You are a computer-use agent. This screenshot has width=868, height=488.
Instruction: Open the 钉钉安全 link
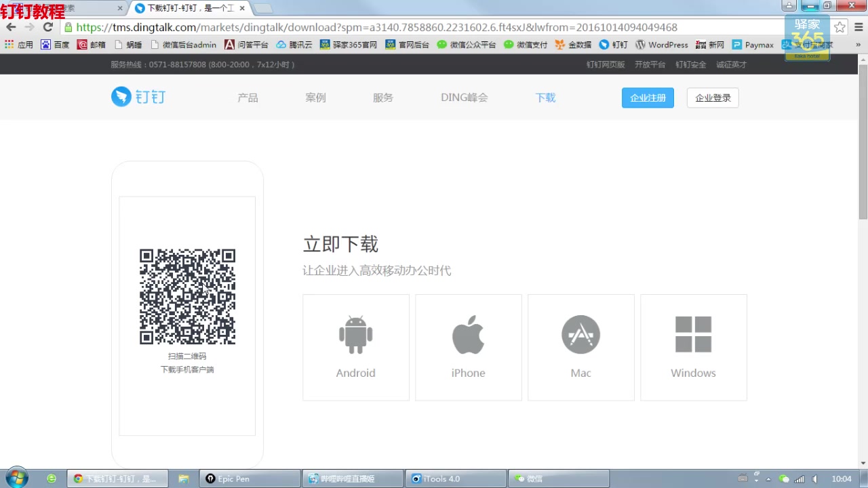point(690,64)
